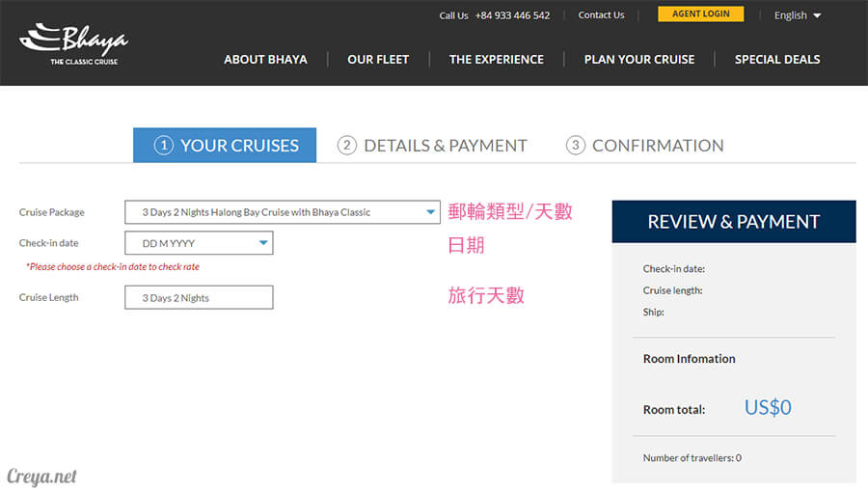Click the phone number +84 933 446 542

coord(513,15)
